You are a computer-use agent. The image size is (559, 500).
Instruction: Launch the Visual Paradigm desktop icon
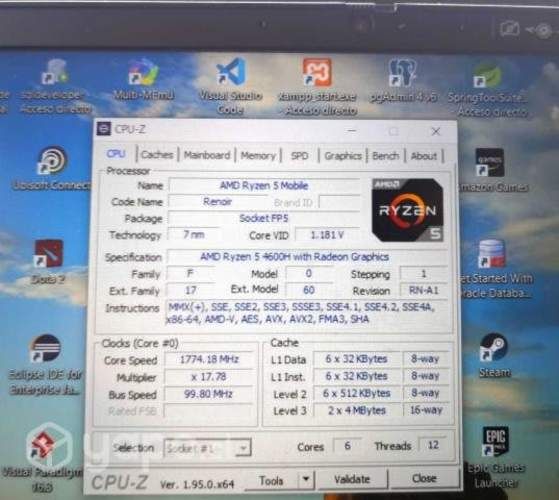pyautogui.click(x=42, y=457)
